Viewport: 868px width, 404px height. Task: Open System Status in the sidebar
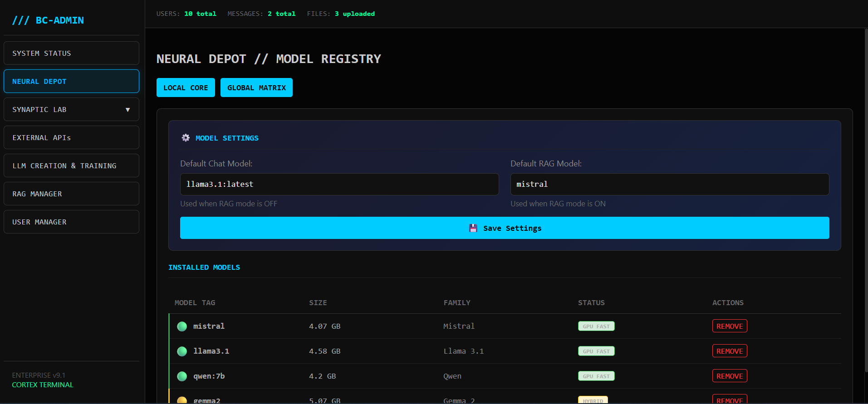point(71,54)
